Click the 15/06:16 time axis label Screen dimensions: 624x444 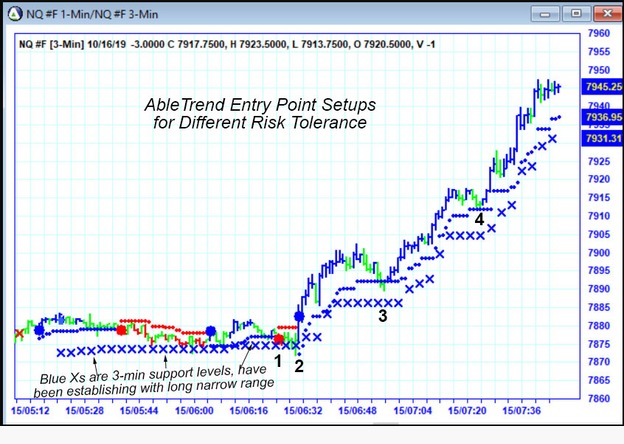[248, 410]
